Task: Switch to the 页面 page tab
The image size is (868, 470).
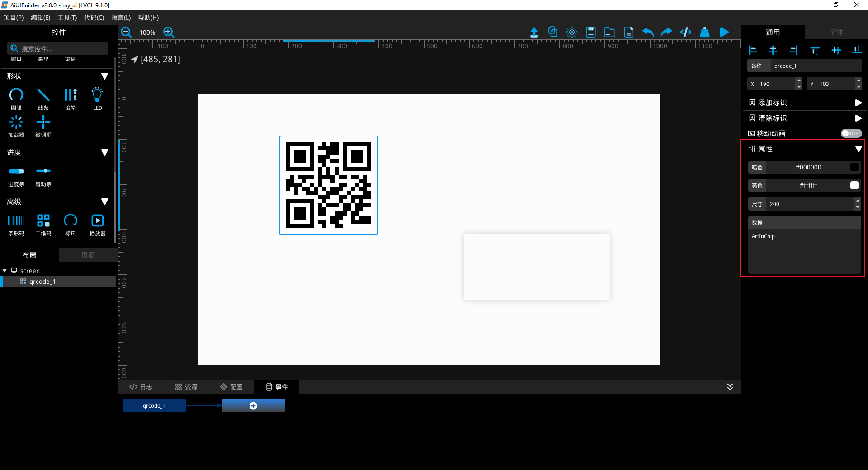Action: [88, 255]
